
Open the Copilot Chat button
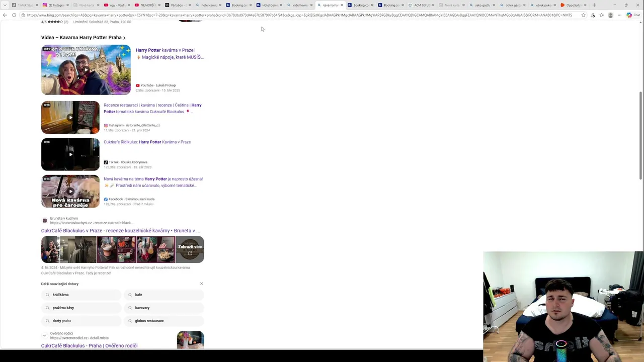click(x=633, y=15)
